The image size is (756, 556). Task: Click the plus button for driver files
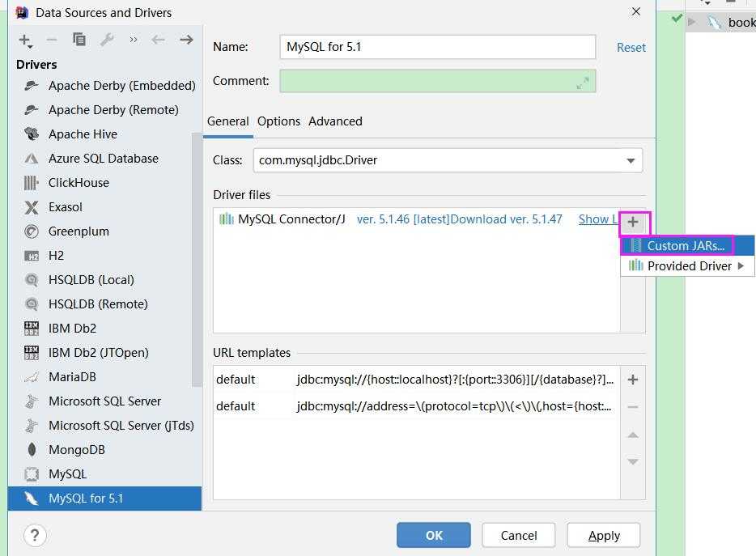633,222
